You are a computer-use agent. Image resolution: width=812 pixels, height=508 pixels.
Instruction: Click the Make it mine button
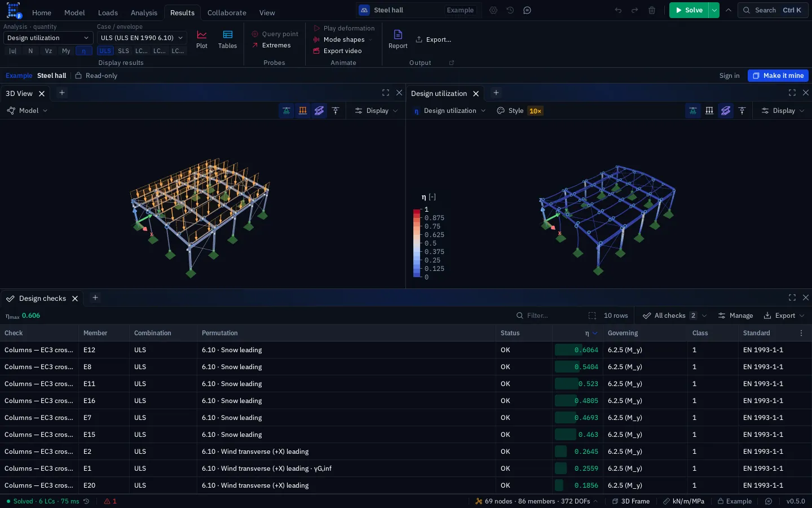778,76
